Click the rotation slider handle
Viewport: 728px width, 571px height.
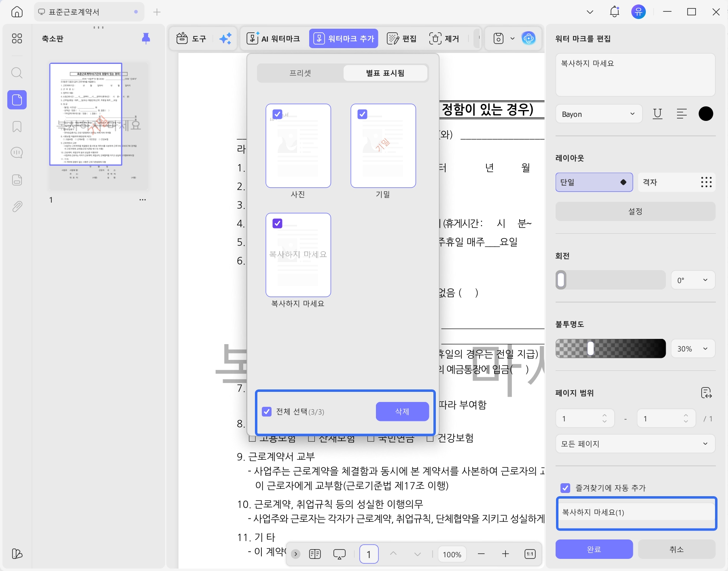561,280
